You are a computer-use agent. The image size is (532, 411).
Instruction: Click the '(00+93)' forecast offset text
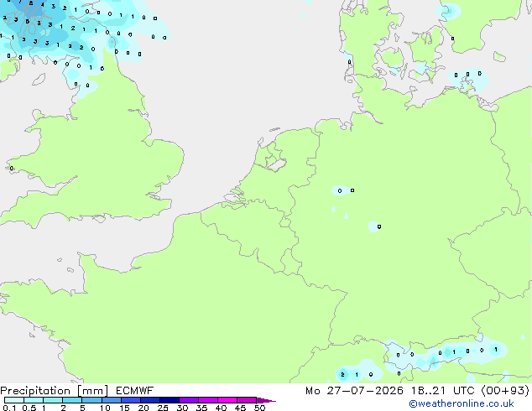click(505, 391)
